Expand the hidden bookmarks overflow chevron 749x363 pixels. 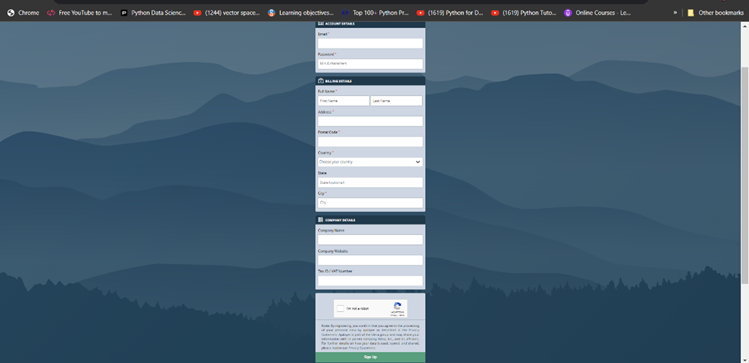tap(675, 13)
